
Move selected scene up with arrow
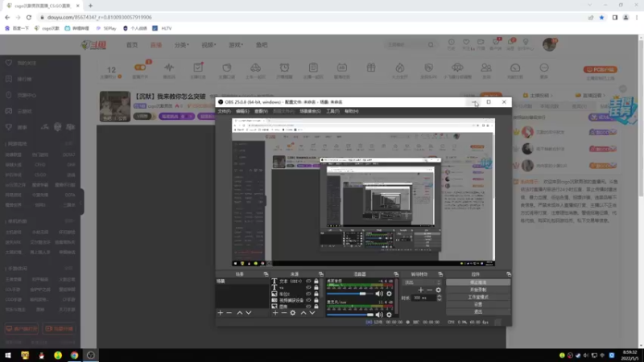pyautogui.click(x=239, y=313)
